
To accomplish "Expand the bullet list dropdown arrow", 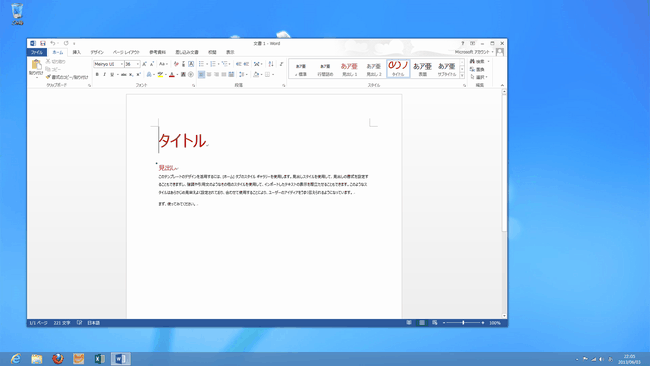I will point(207,64).
